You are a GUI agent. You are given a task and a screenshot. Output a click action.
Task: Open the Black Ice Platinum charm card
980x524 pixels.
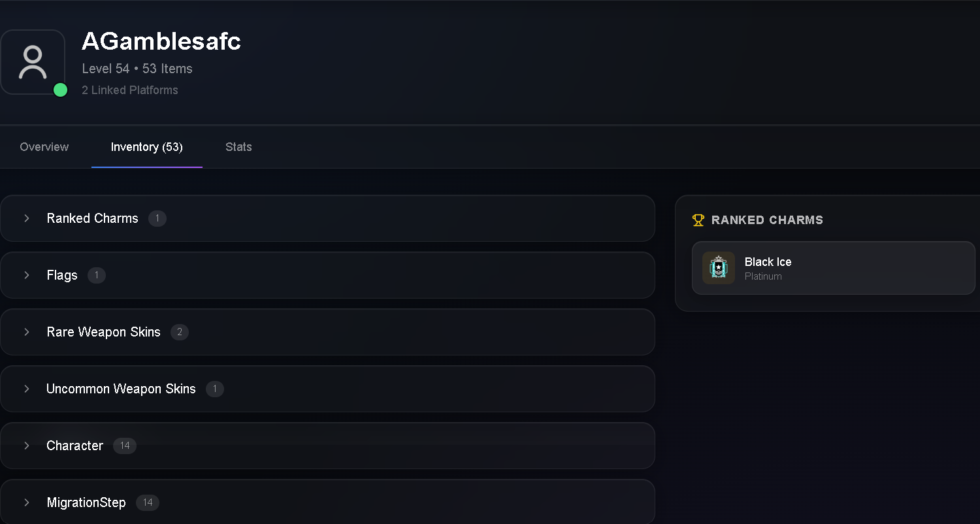pyautogui.click(x=833, y=268)
